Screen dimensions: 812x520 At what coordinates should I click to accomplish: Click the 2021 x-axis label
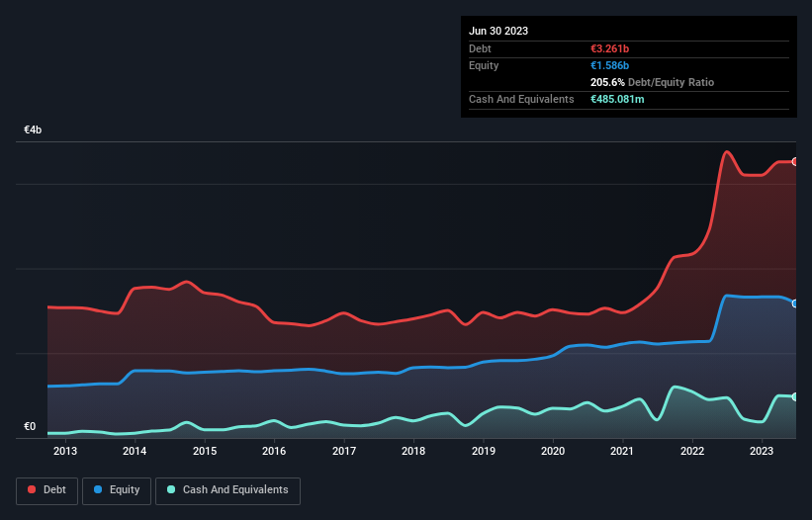(622, 451)
